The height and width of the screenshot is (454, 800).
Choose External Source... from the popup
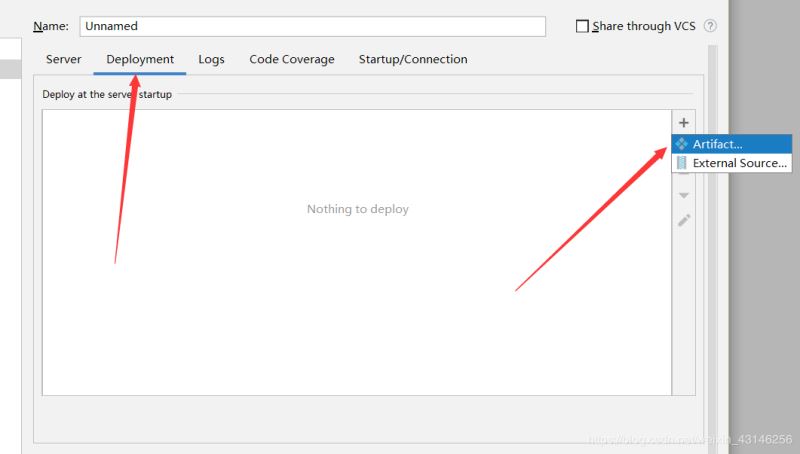[x=739, y=163]
